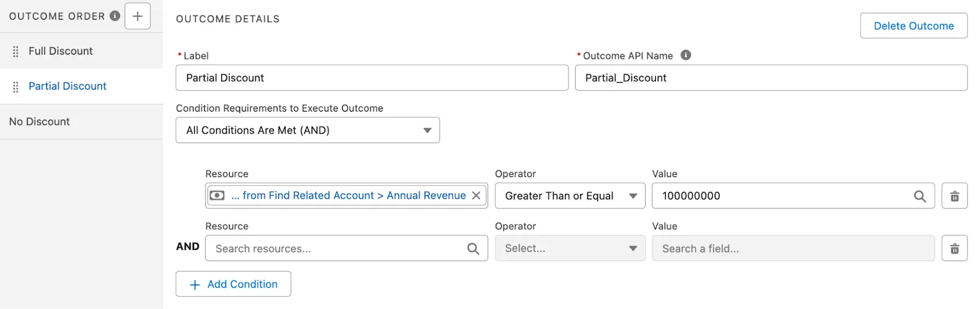Grab the Partial Discount drag handle
Viewport: 980px width, 309px height.
[x=16, y=86]
